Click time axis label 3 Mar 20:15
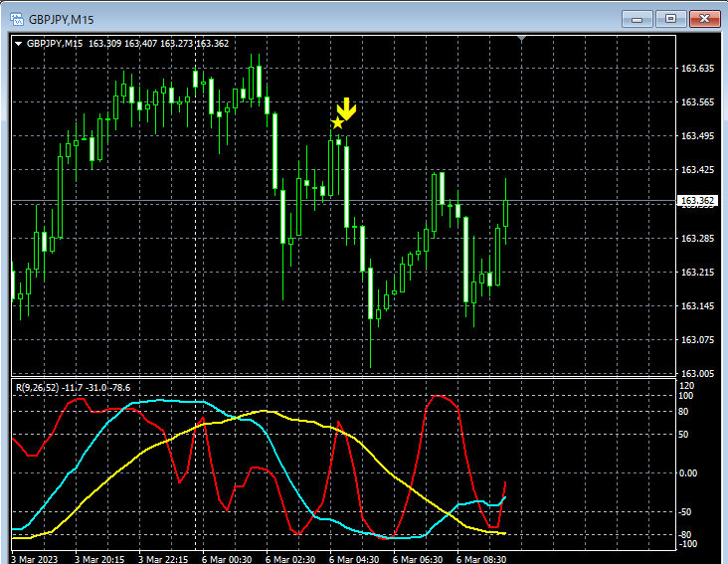The height and width of the screenshot is (564, 728). (x=99, y=559)
